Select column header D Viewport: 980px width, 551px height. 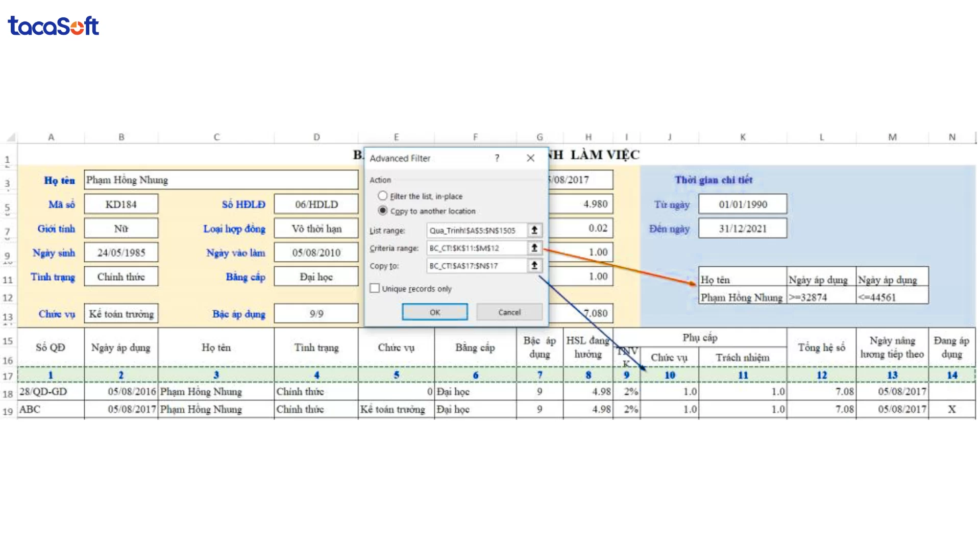pyautogui.click(x=316, y=137)
